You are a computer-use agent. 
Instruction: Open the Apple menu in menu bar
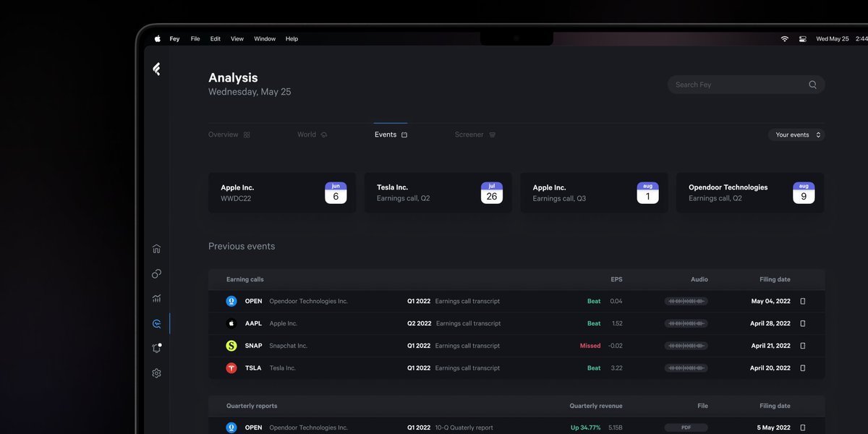coord(158,39)
